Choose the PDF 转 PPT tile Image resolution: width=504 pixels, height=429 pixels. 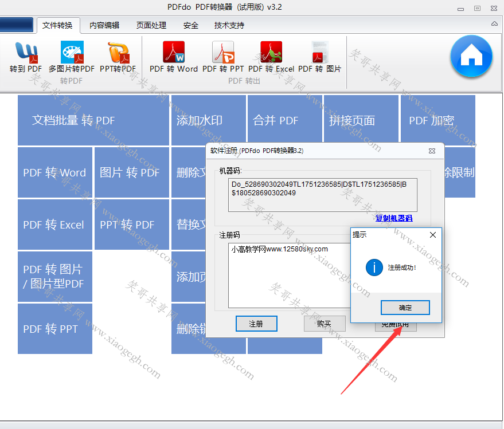tap(55, 329)
